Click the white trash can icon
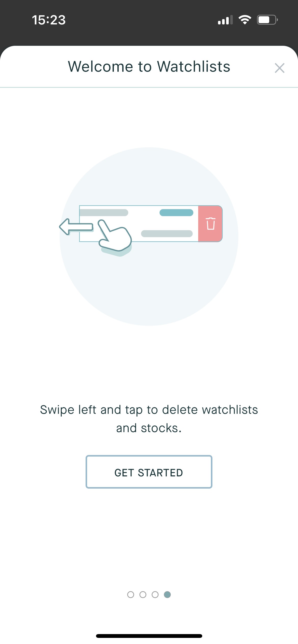Screen dimensions: 298x644 (x=210, y=224)
